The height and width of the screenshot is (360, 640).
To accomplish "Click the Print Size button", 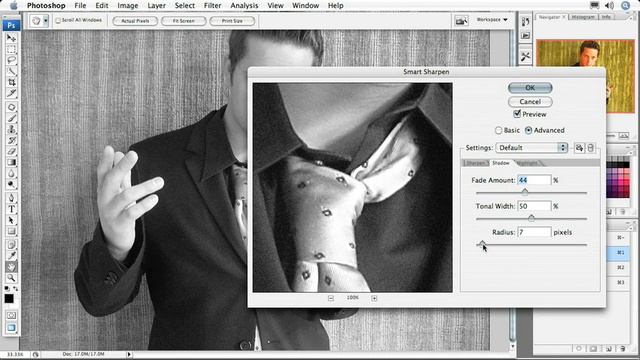I will point(232,21).
